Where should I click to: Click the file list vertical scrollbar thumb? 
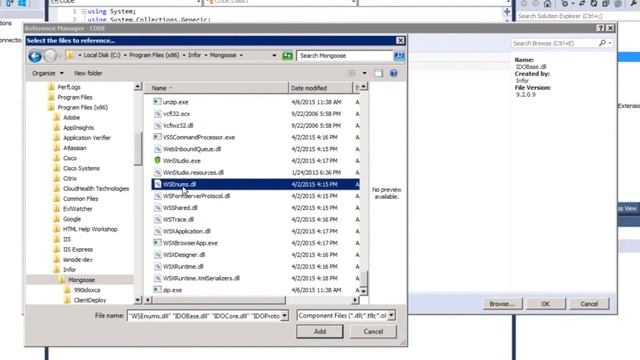click(363, 278)
